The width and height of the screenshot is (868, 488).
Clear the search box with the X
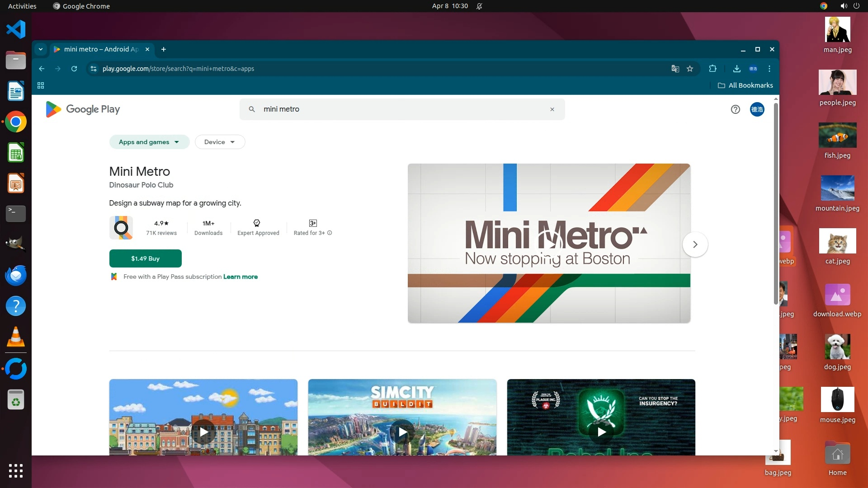(x=552, y=109)
